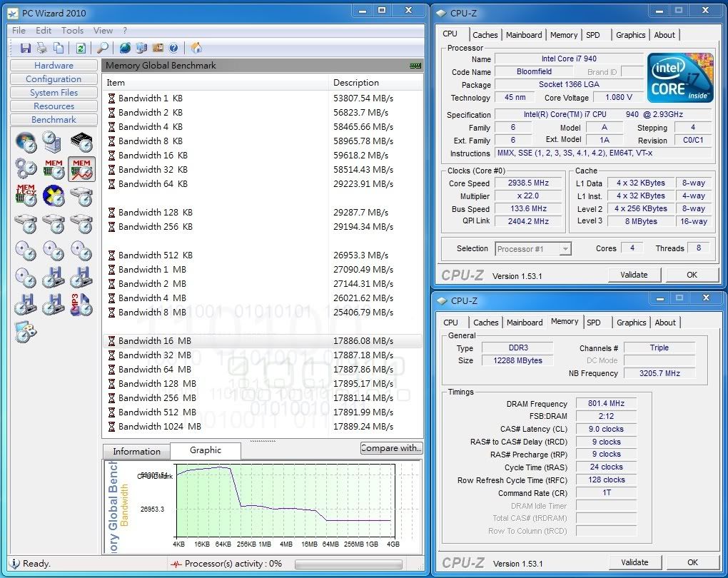Viewport: 728px width, 578px height.
Task: Select the Bandwidth 512 KB row
Action: pos(263,255)
